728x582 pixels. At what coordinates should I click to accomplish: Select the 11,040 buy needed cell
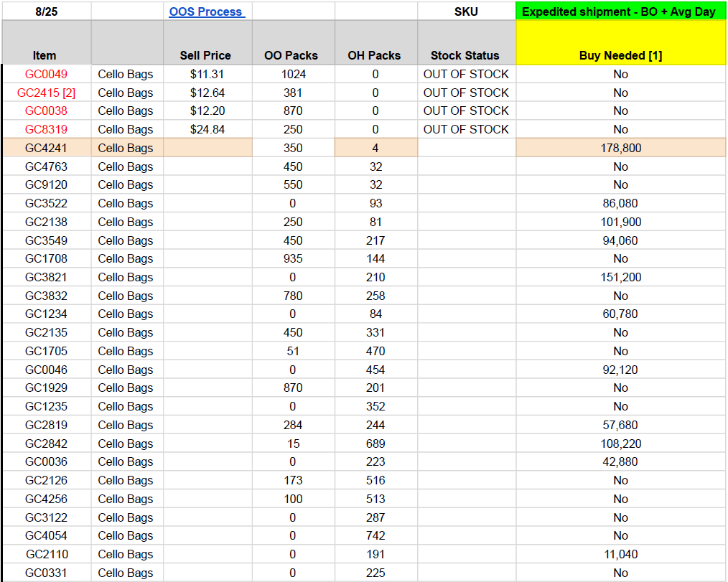pyautogui.click(x=620, y=554)
